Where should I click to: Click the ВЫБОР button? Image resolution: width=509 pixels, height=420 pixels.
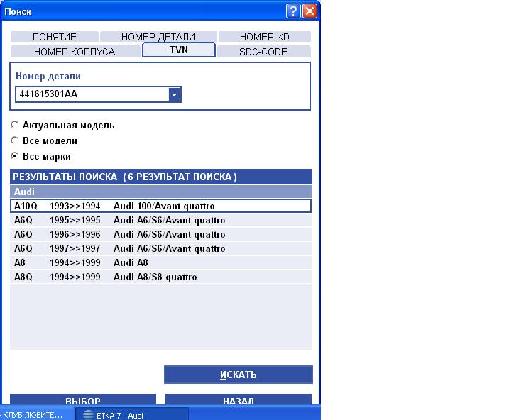83,400
